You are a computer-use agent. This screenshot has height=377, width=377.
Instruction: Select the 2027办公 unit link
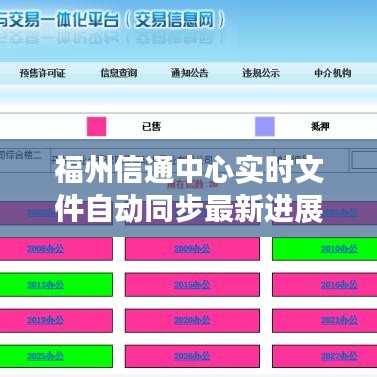339,356
